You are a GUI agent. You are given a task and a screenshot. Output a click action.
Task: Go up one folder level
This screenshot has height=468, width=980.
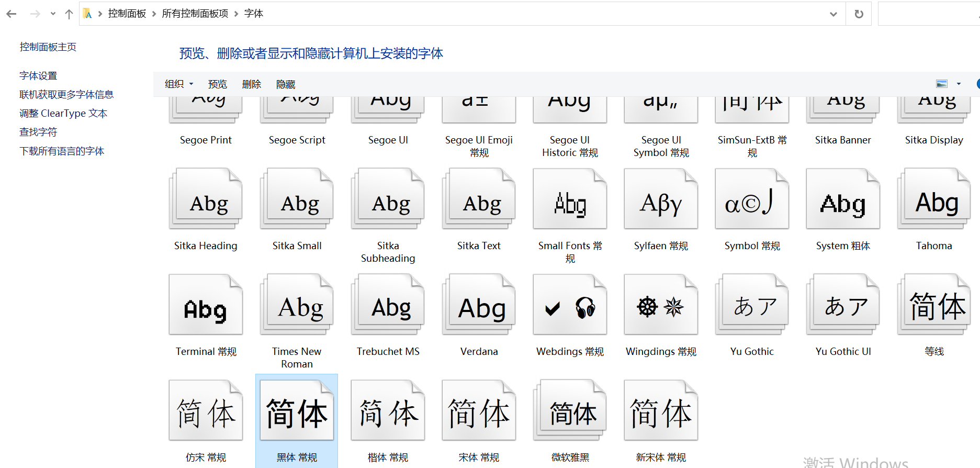coord(69,14)
